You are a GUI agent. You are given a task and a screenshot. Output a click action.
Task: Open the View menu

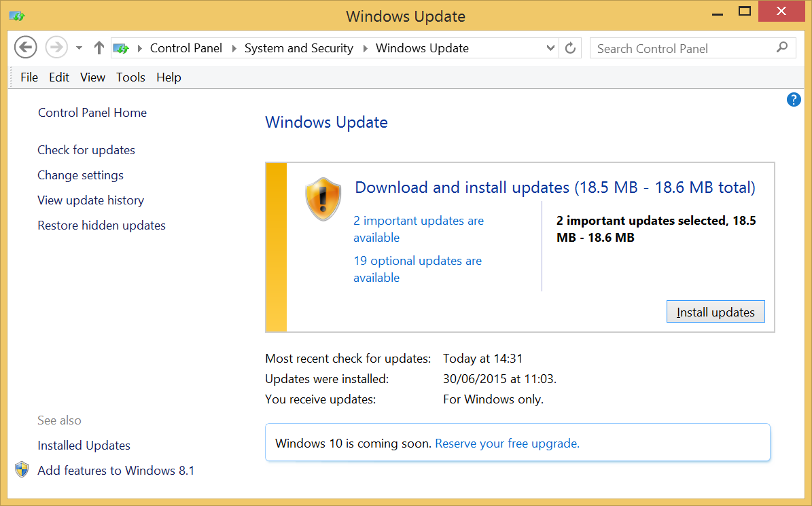[92, 77]
